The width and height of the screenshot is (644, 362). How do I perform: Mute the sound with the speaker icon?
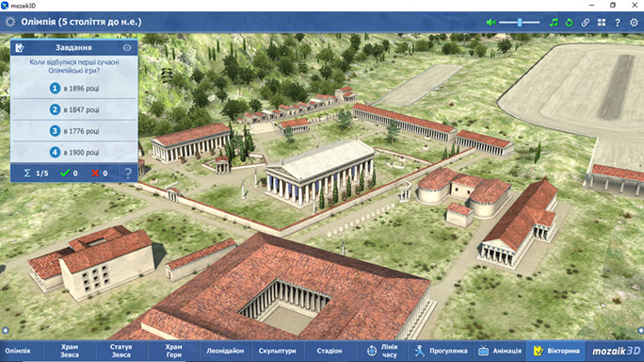click(491, 23)
